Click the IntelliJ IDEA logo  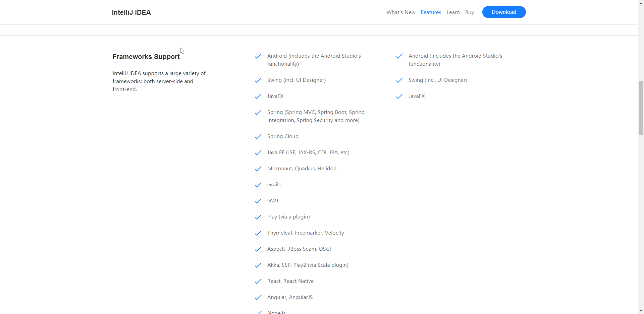pyautogui.click(x=131, y=12)
